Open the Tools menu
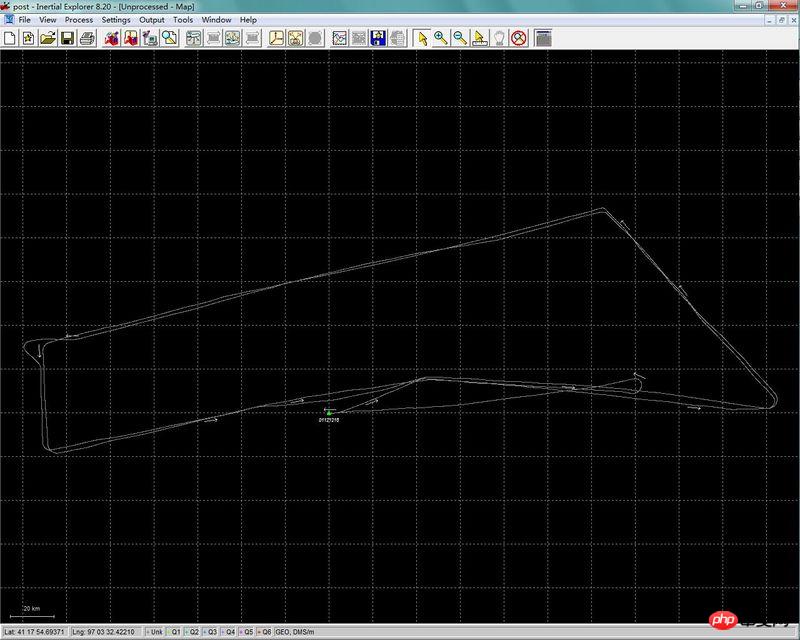 (x=183, y=19)
